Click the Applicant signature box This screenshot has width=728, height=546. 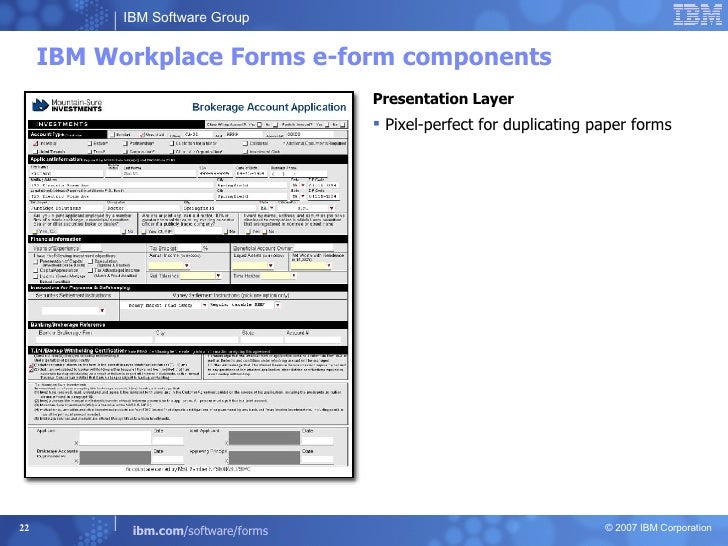point(115,438)
